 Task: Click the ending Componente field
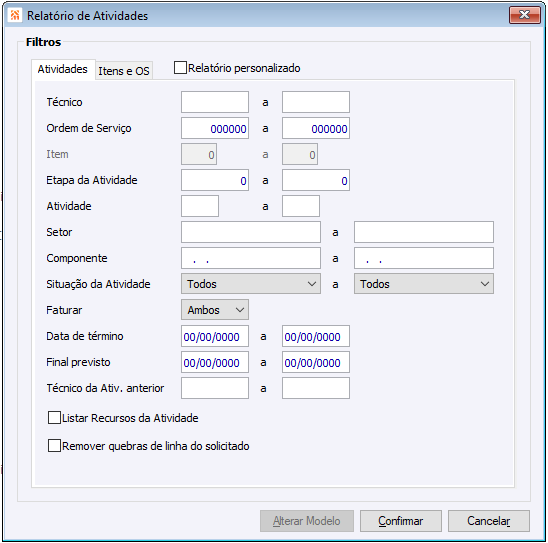click(424, 258)
